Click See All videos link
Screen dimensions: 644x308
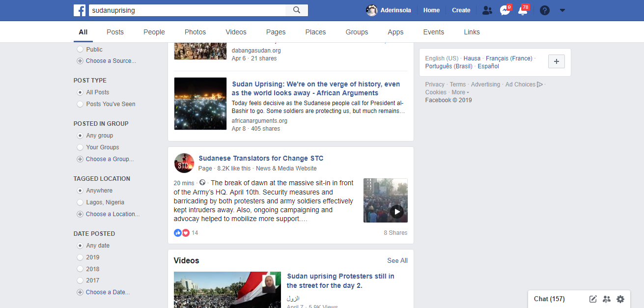(397, 261)
